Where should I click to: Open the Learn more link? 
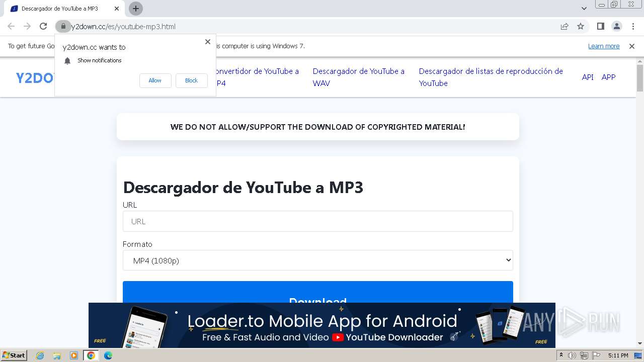[604, 46]
